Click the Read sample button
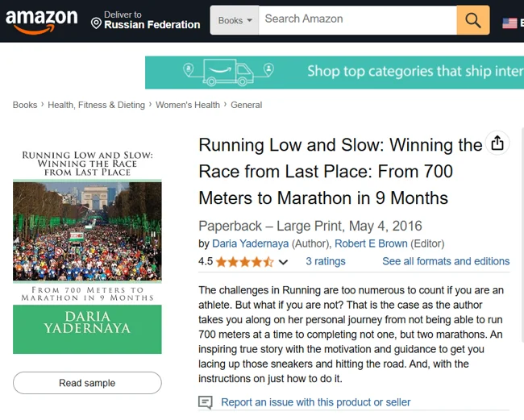This screenshot has width=524, height=420. coord(87,383)
